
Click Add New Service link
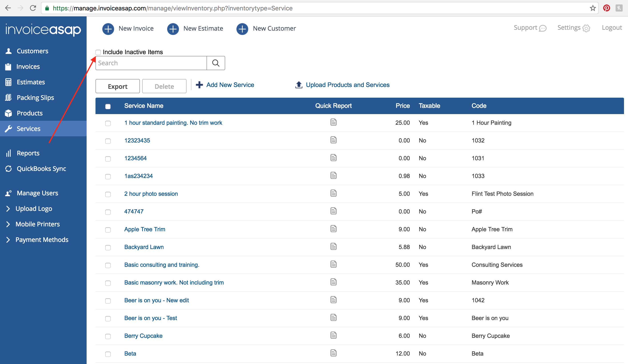[230, 85]
